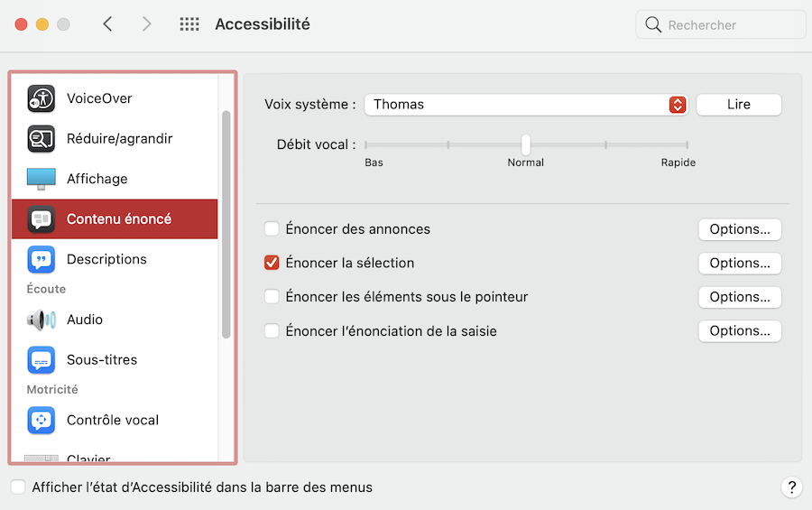This screenshot has width=812, height=510.
Task: Click the Débit vocal slider Rapide end
Action: coord(687,144)
